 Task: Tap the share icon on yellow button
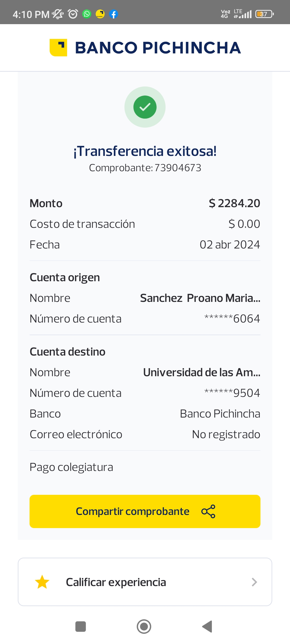[208, 511]
